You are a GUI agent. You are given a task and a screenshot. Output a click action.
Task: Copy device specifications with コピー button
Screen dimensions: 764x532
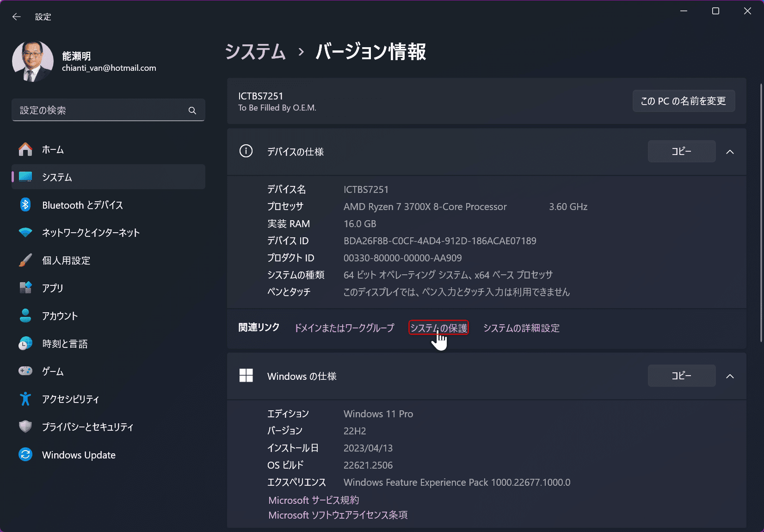682,151
